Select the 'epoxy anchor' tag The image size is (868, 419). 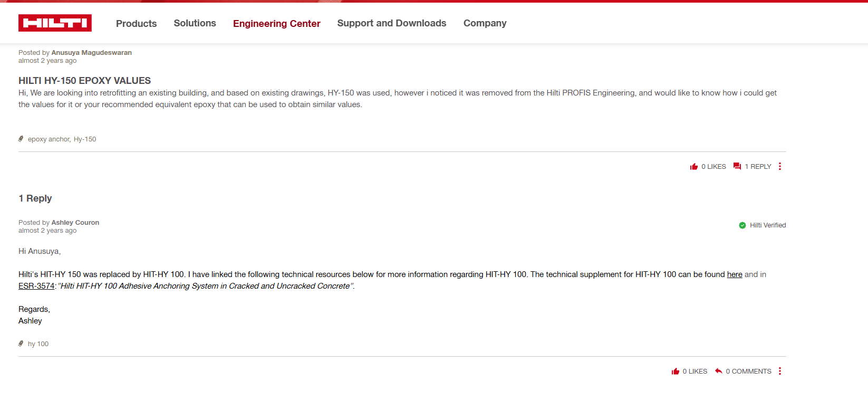49,139
